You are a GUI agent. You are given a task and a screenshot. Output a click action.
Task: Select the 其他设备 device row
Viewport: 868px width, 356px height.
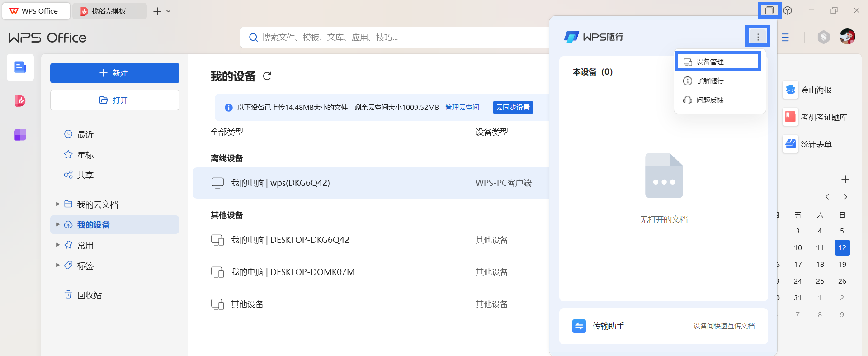click(x=371, y=304)
